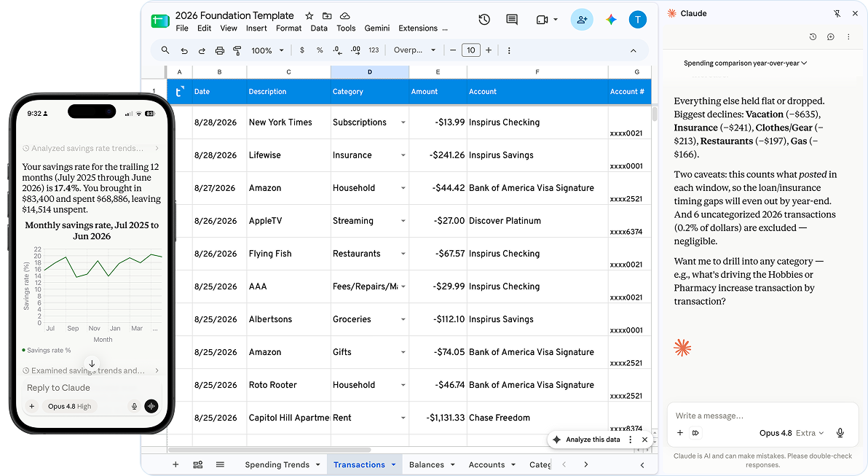Click Reply to Claude field on phone
868x476 pixels.
coord(92,388)
